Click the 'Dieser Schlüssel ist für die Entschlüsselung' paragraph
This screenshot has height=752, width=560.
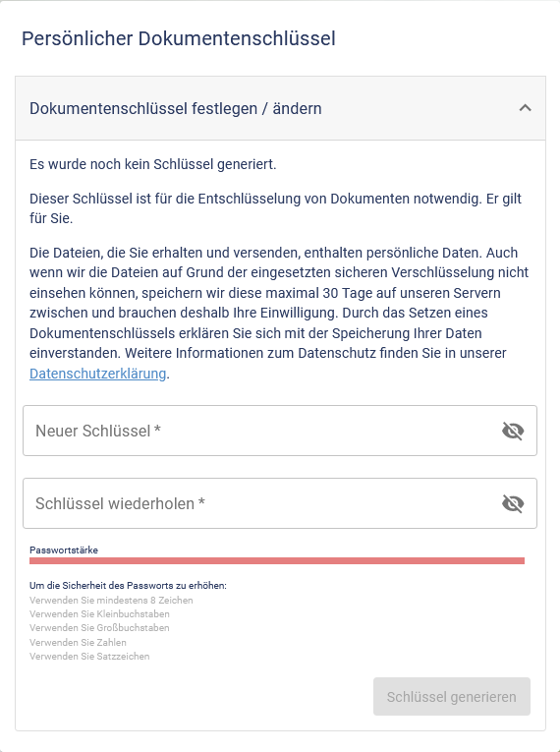click(276, 208)
